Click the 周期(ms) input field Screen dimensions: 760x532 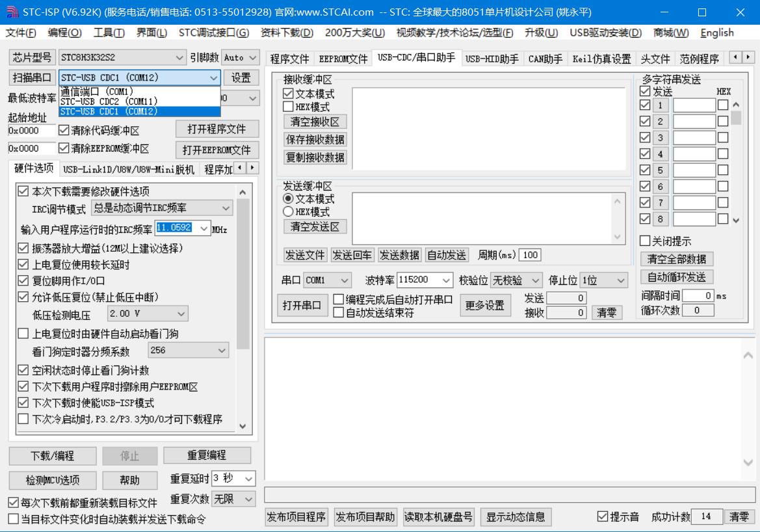click(x=530, y=255)
